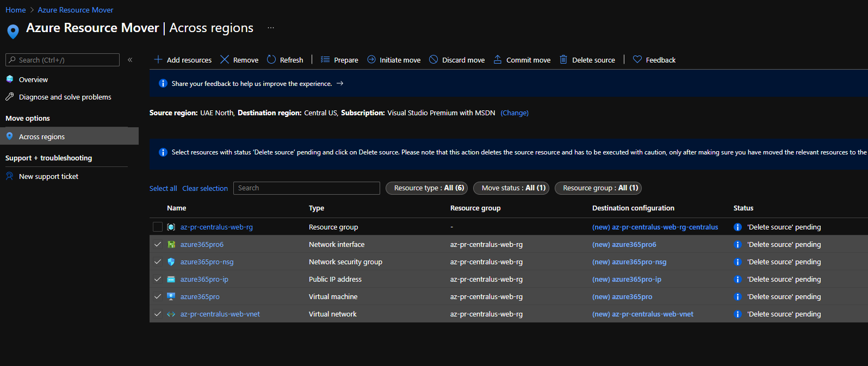The image size is (868, 366).
Task: Open destination config (new) az-pr-centralus-web-vnet
Action: [643, 314]
